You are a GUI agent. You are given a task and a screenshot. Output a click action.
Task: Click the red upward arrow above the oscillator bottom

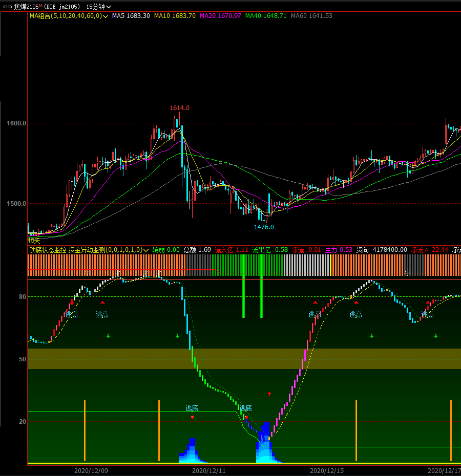[269, 394]
